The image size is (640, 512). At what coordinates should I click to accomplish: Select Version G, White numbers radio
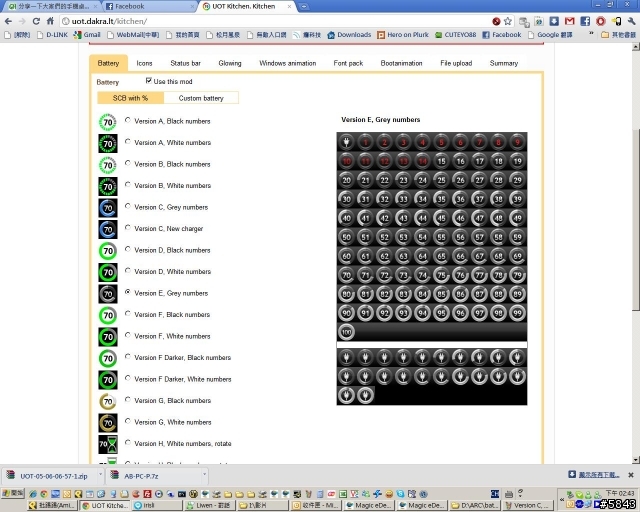128,421
